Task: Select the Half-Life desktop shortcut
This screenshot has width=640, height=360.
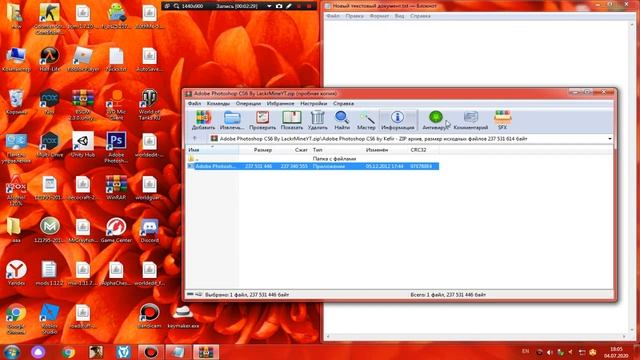Action: pos(50,59)
